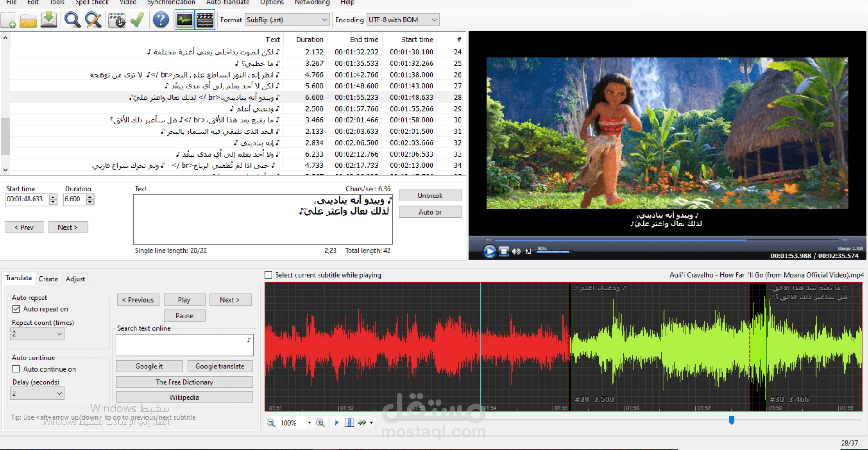Screen dimensions: 868x450
Task: Play video using the round blue play button
Action: (490, 251)
